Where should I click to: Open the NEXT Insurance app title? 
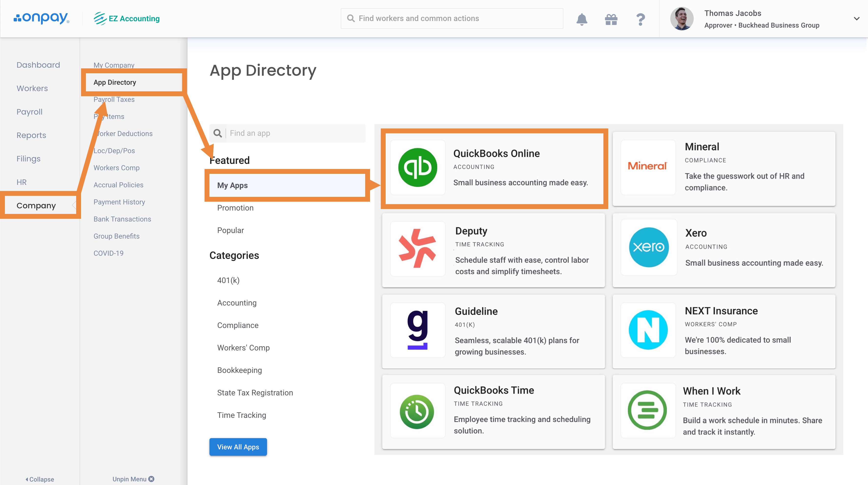pyautogui.click(x=721, y=311)
